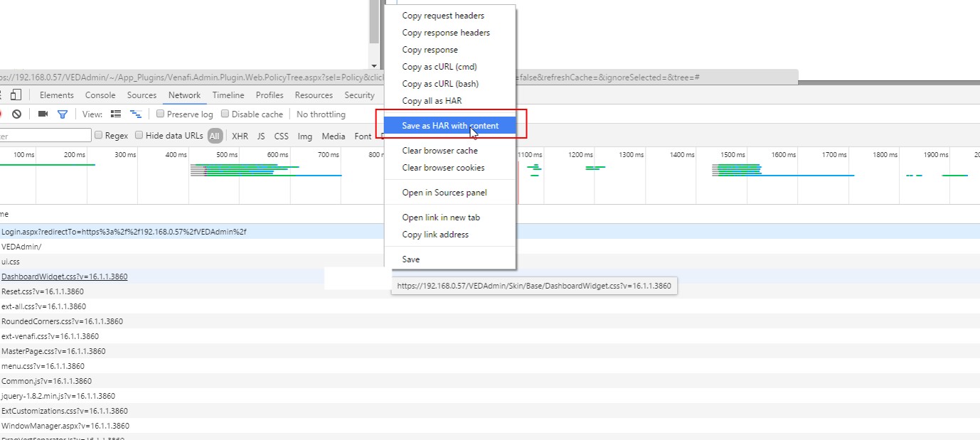Select Copy as cURL (bash)
The width and height of the screenshot is (980, 440).
(450, 84)
